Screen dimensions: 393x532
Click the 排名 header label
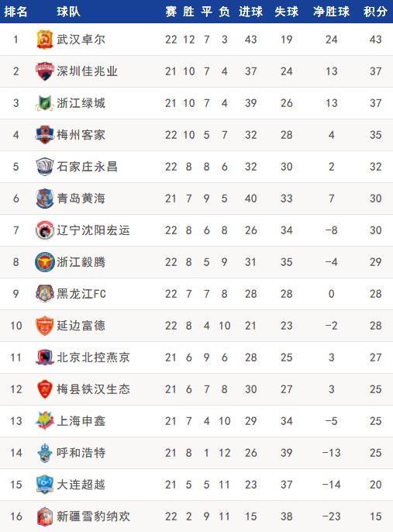point(16,12)
